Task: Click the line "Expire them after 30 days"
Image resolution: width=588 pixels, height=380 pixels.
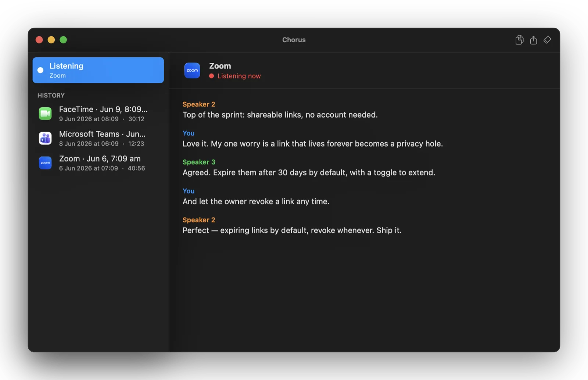Action: 309,172
